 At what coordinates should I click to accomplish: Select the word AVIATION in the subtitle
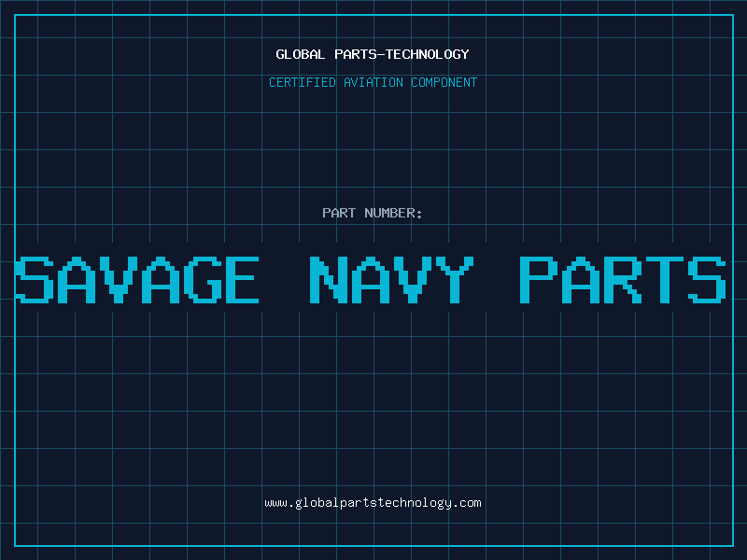pos(373,82)
